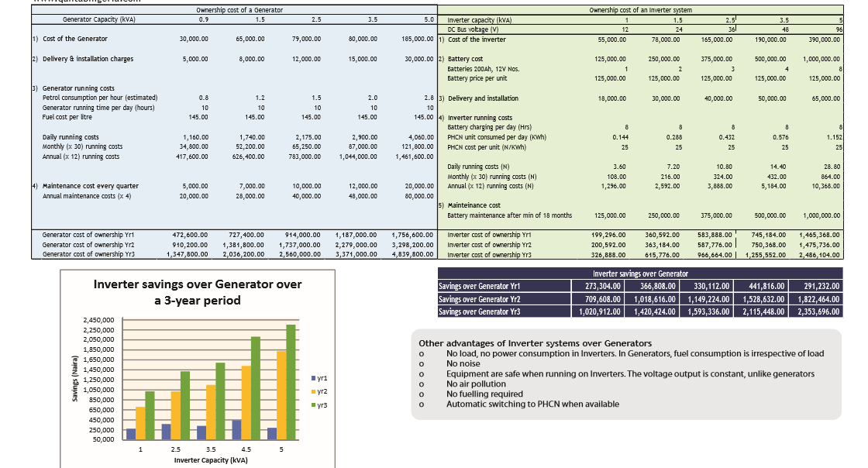Click the 199,296.00 inverter ownership Yr1 cell
Viewport: 868px width, 468px height.
tap(609, 235)
